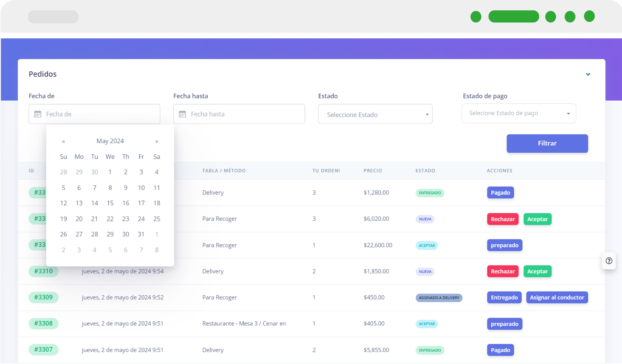Viewport: 622px width, 364px height.
Task: Click the TU ORDEN! column header
Action: tap(326, 171)
